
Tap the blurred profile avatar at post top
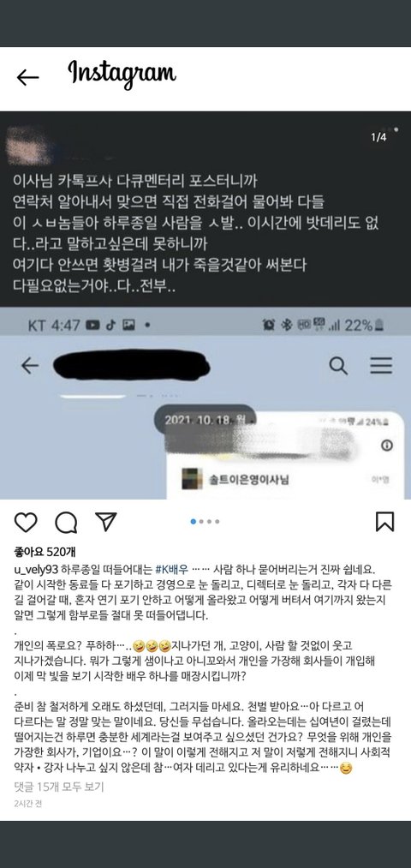[x=29, y=145]
